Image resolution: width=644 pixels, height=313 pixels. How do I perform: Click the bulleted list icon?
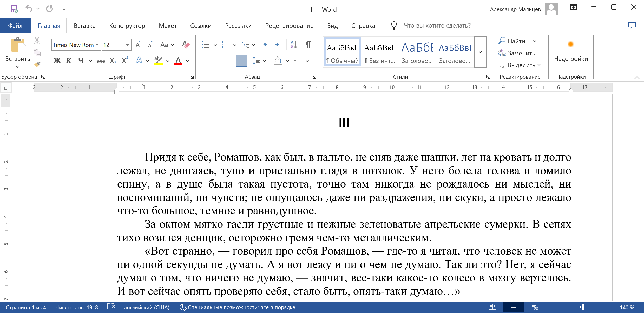[206, 45]
